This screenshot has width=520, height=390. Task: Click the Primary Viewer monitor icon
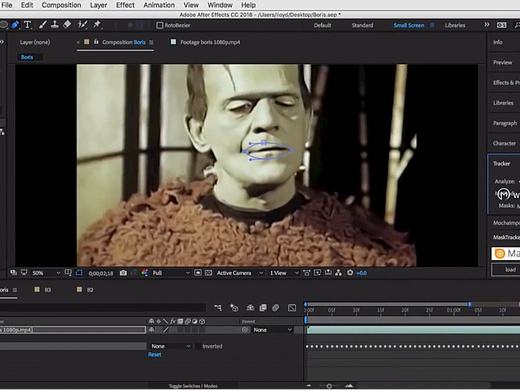point(24,273)
